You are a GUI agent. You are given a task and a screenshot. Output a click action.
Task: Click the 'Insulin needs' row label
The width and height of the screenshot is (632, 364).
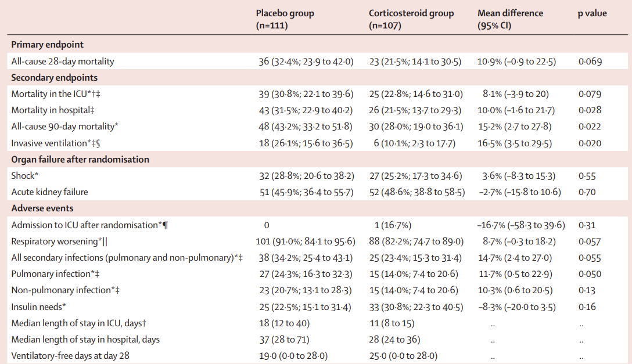pos(38,307)
